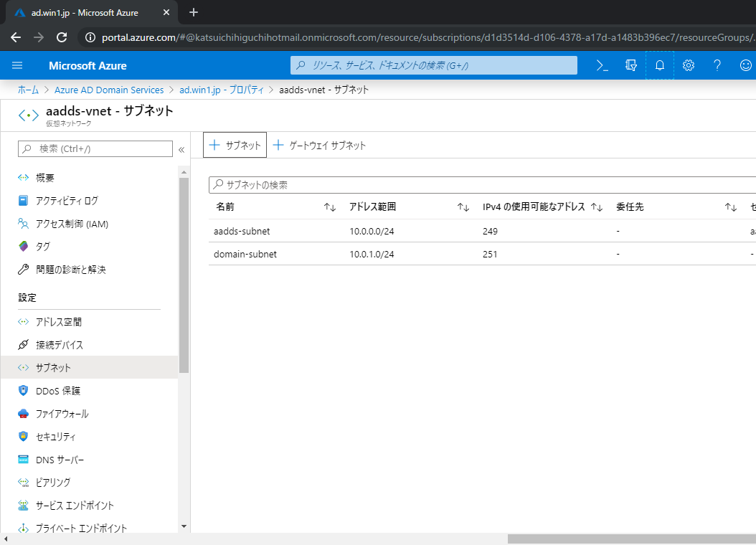Image resolution: width=756 pixels, height=545 pixels.
Task: Open the notifications bell
Action: click(660, 65)
